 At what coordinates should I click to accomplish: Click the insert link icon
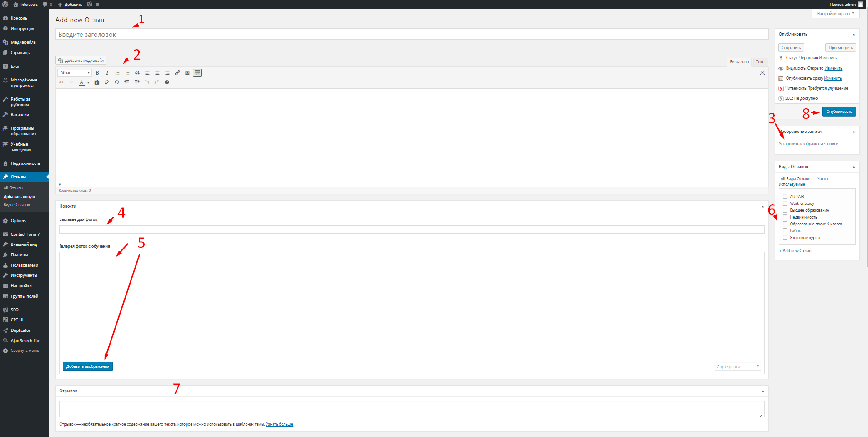(x=177, y=73)
